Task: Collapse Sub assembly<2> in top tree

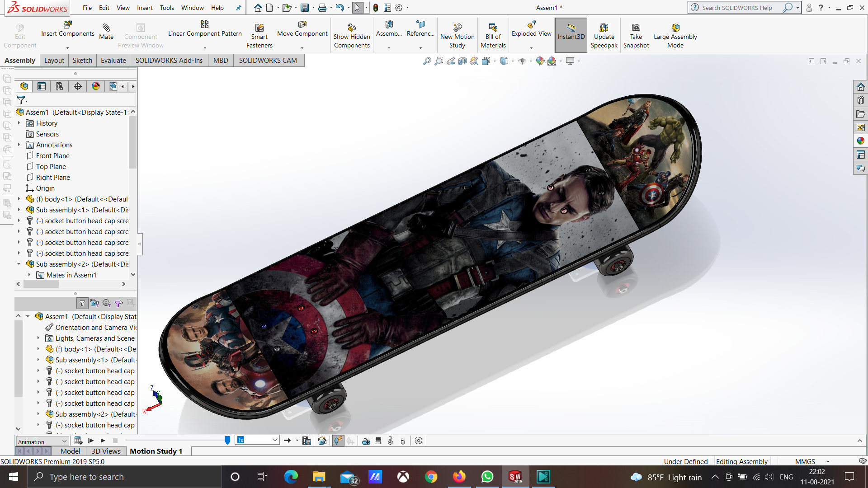Action: click(19, 264)
